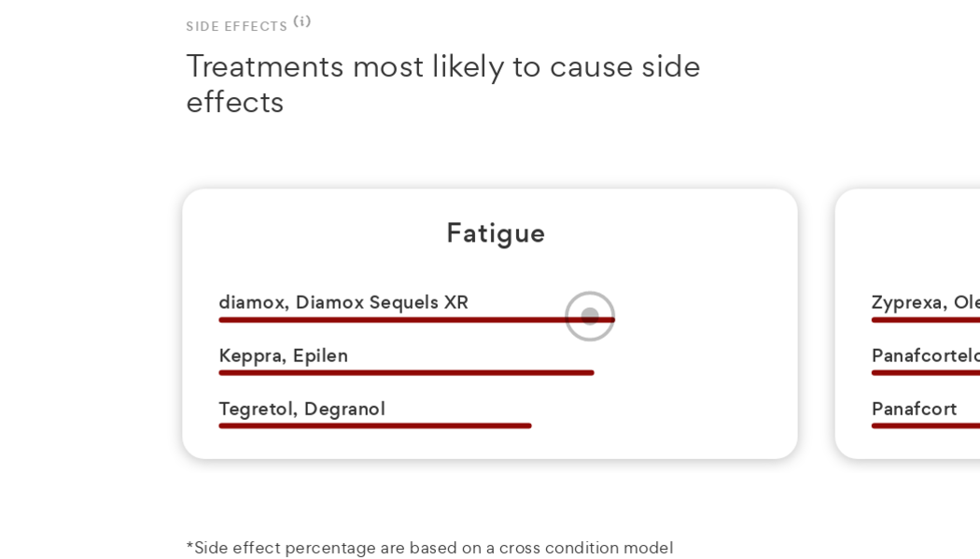Click the red bar under Zyprexa

924,320
